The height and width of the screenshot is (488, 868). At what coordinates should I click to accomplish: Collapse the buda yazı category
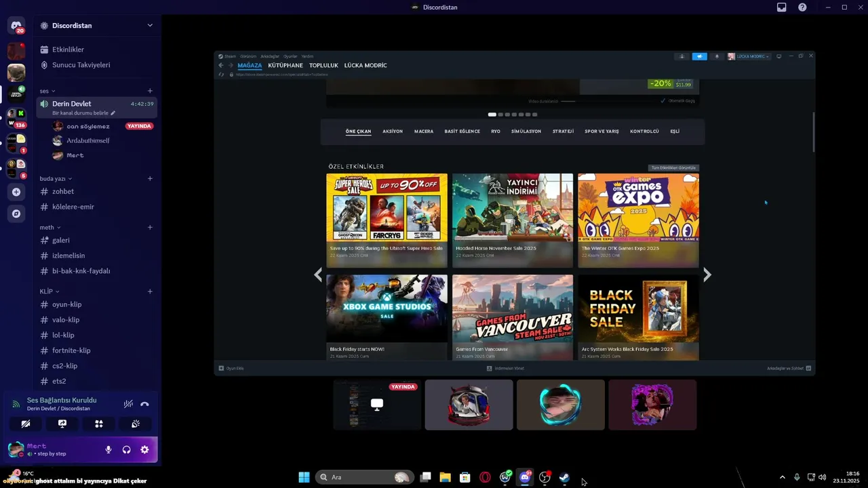tap(56, 178)
